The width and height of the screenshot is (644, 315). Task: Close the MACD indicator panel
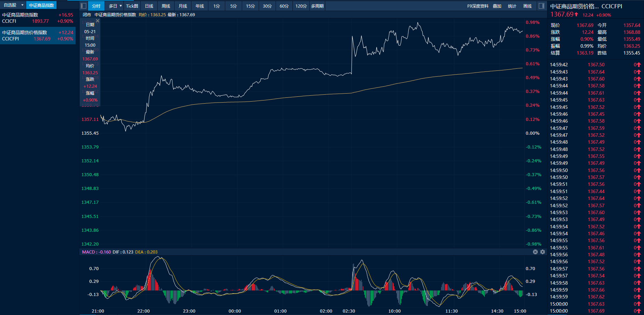(535, 252)
